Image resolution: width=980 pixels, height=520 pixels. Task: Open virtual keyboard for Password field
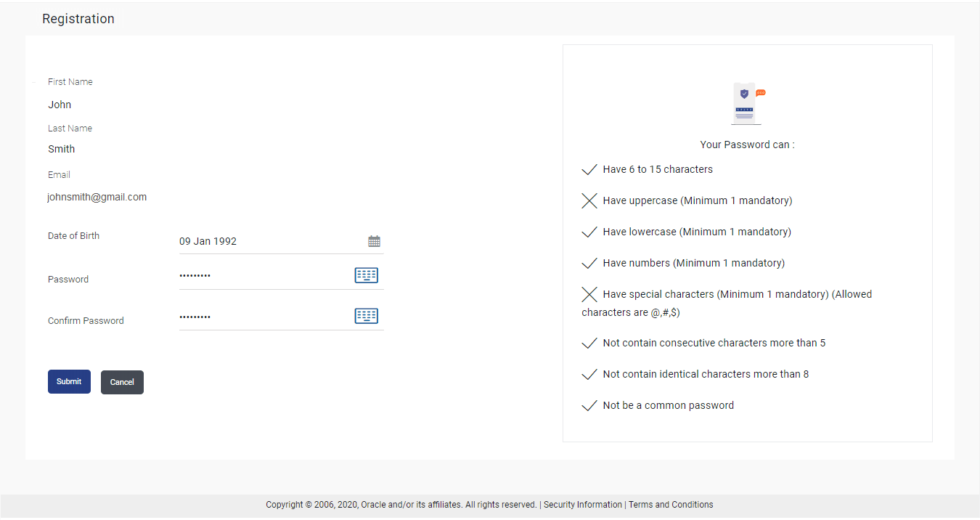pos(366,275)
